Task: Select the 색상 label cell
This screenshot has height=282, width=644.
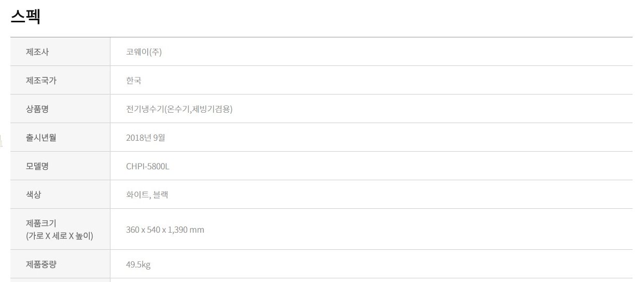Action: (x=60, y=194)
